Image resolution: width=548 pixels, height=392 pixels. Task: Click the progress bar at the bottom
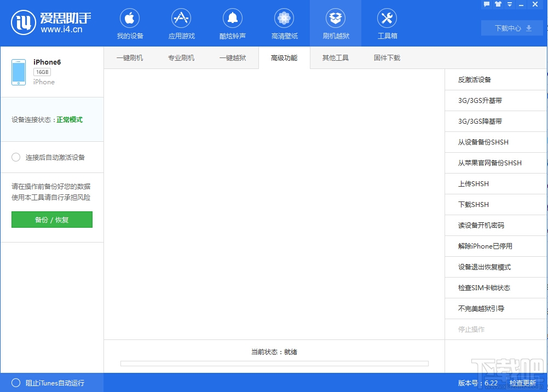[274, 363]
